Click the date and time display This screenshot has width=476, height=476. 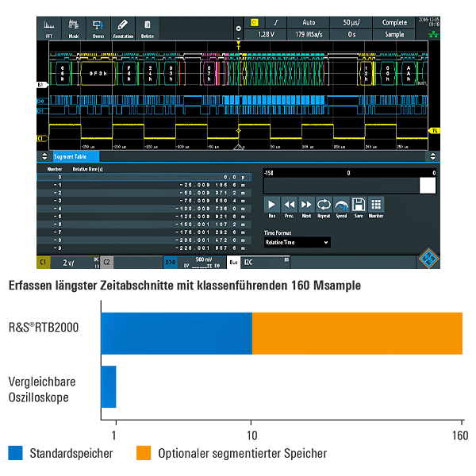pyautogui.click(x=428, y=22)
